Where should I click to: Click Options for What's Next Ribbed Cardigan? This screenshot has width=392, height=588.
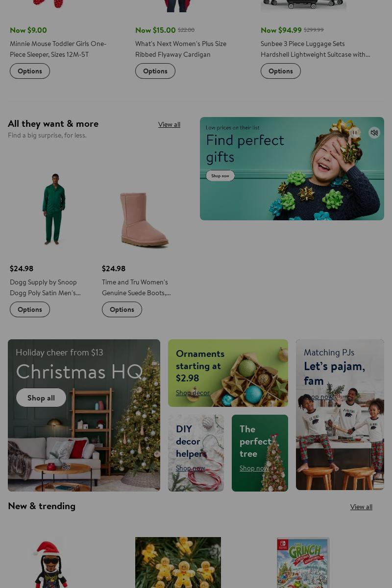point(155,71)
